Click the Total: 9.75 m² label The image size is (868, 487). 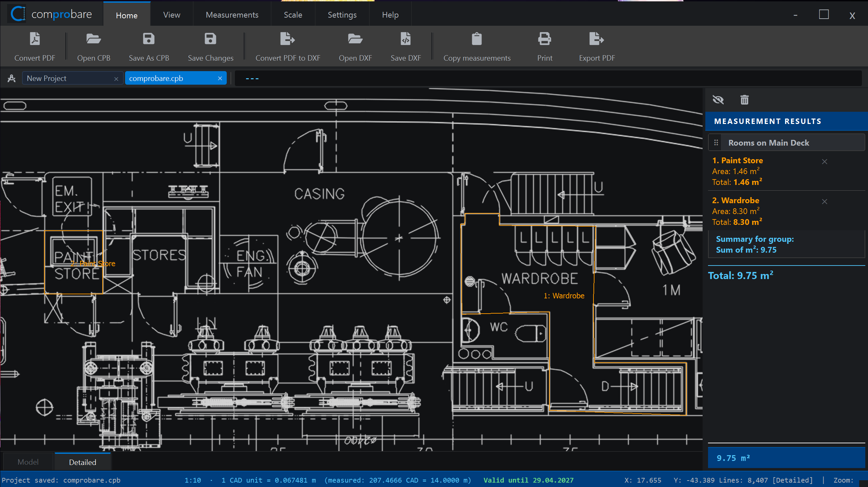tap(741, 276)
